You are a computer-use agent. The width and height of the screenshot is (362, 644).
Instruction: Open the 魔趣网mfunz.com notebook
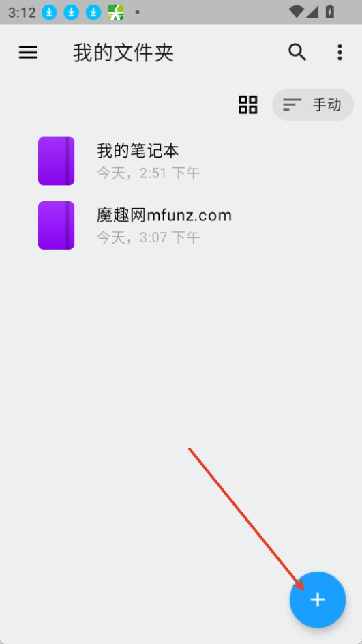(181, 226)
